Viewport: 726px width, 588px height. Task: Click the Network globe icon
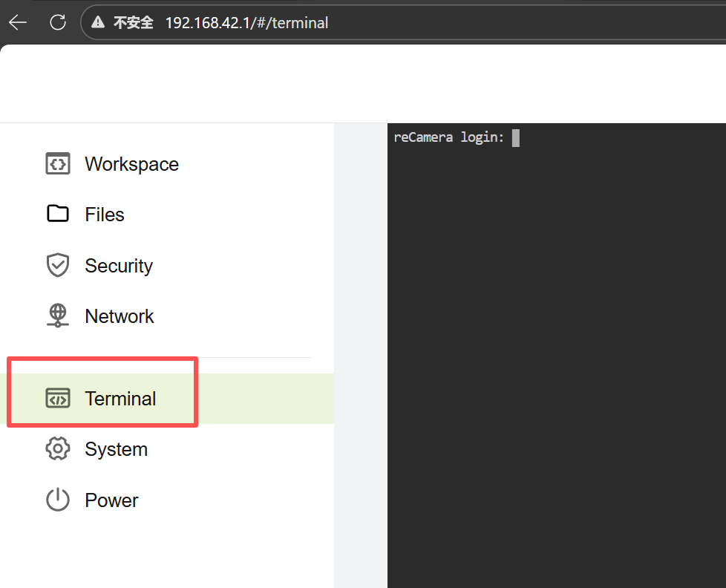(58, 316)
